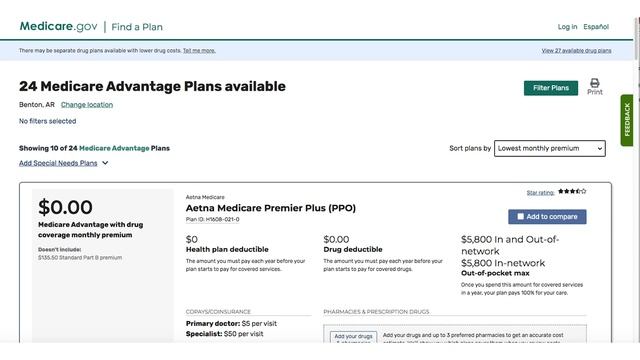Screen dimensions: 640x360
Task: Open the green Feedback side tab
Action: click(627, 120)
